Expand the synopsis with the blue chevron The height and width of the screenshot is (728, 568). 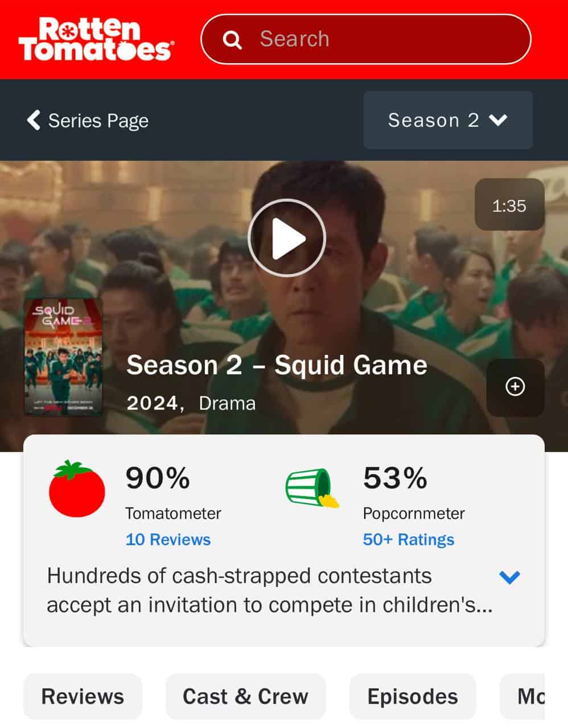click(509, 577)
